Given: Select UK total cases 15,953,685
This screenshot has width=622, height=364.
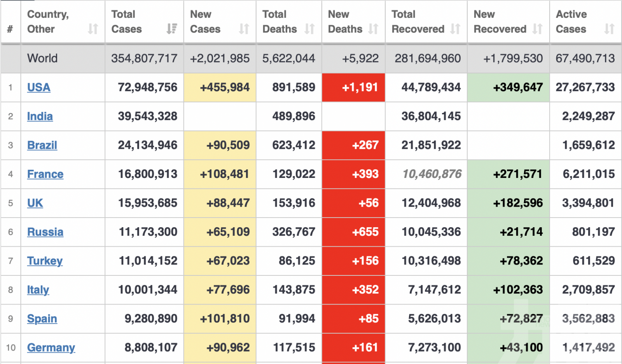Looking at the screenshot, I should [x=148, y=203].
